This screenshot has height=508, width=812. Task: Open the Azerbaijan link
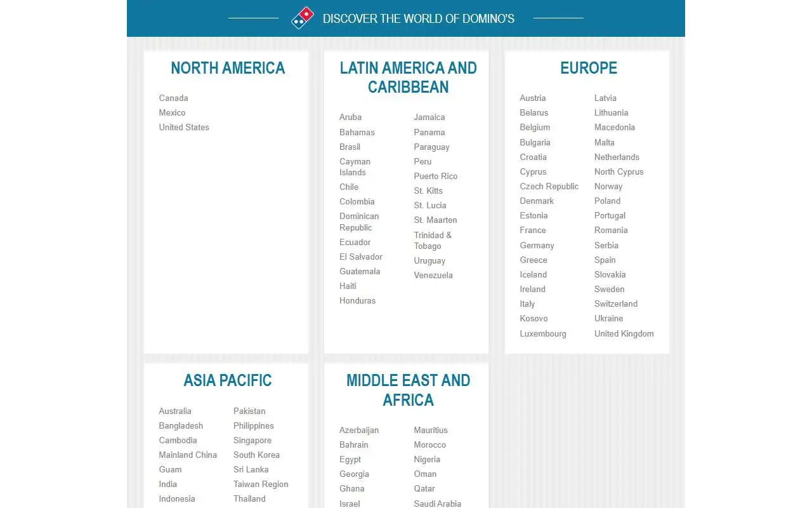pos(359,430)
